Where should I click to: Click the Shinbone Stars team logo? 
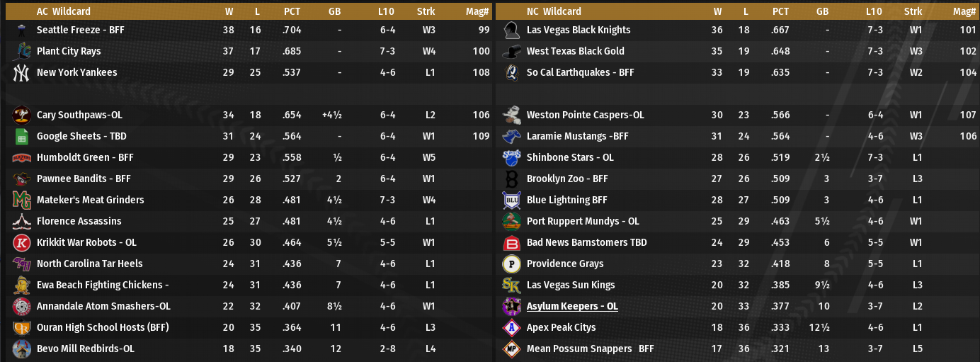511,158
